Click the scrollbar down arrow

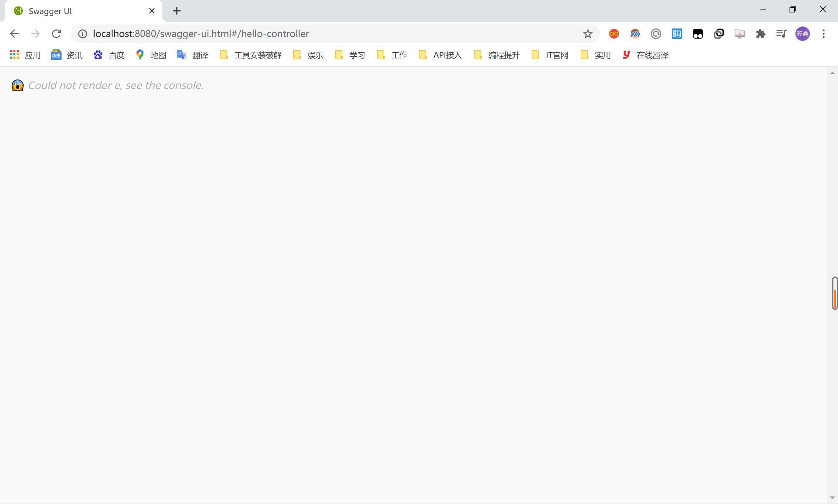(x=832, y=498)
